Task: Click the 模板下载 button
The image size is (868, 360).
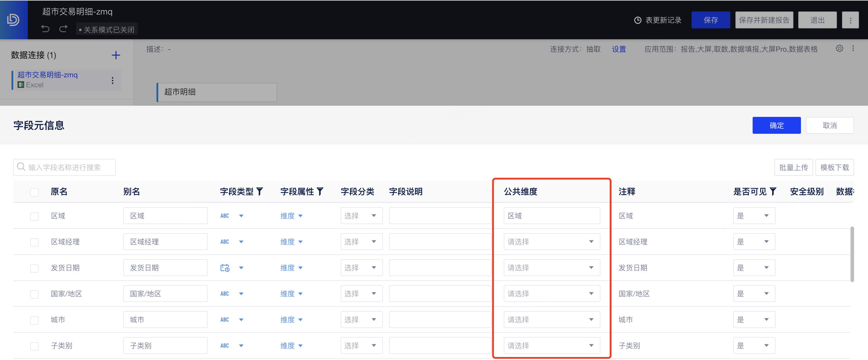Action: point(834,167)
